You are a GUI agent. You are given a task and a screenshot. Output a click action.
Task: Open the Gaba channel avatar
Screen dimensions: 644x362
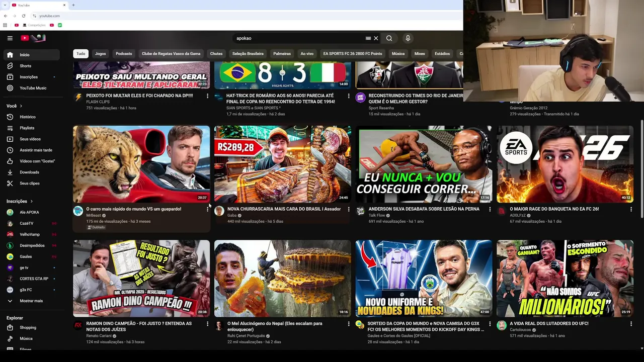219,211
